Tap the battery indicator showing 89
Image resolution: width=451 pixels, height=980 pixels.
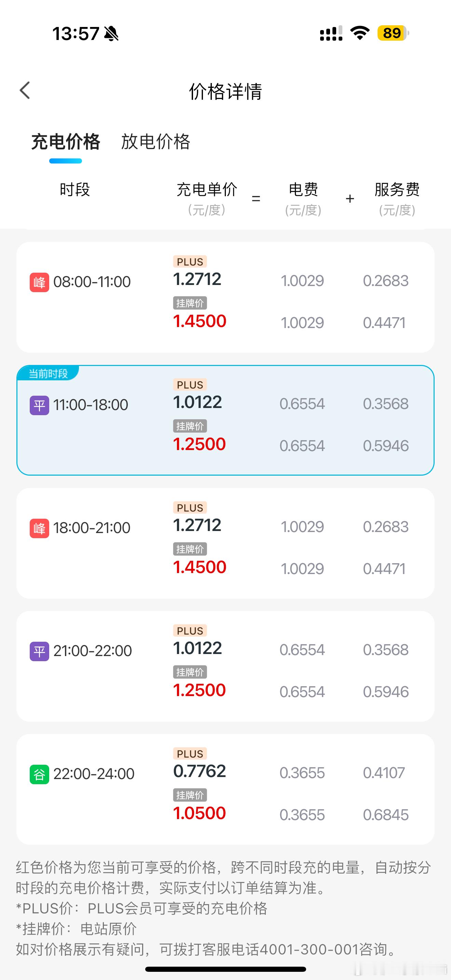pyautogui.click(x=393, y=33)
